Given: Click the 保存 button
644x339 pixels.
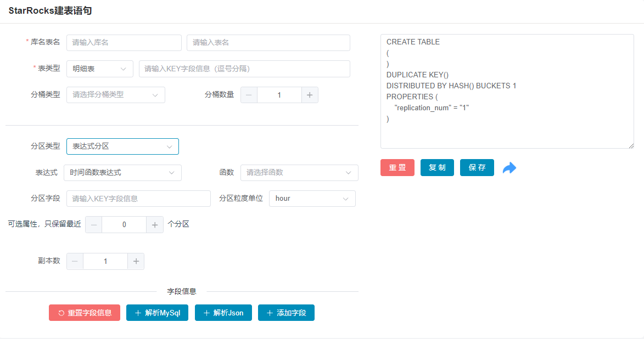Looking at the screenshot, I should (477, 167).
